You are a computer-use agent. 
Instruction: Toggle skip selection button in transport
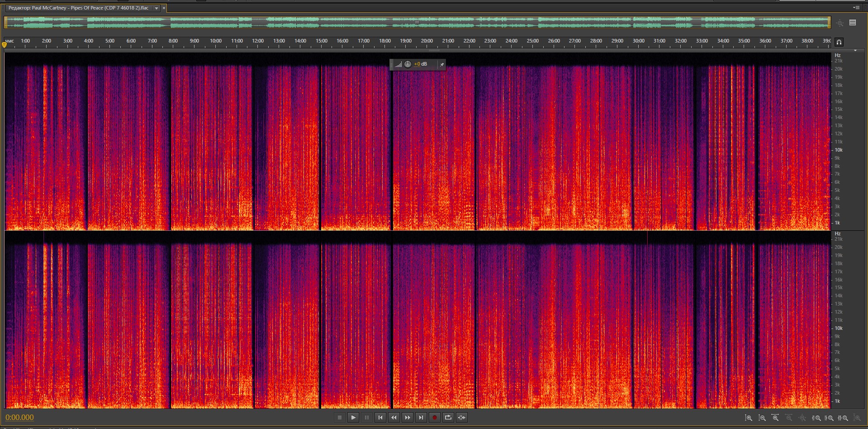click(462, 418)
